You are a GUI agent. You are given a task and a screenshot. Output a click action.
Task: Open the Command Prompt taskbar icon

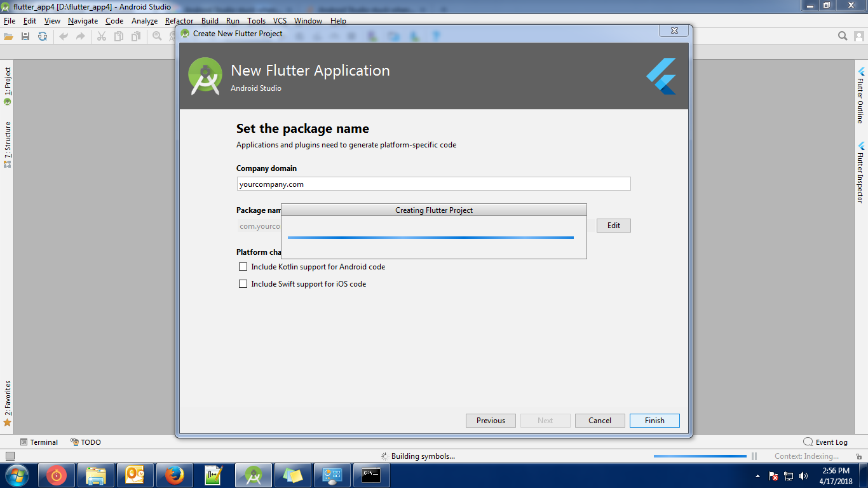pos(371,475)
